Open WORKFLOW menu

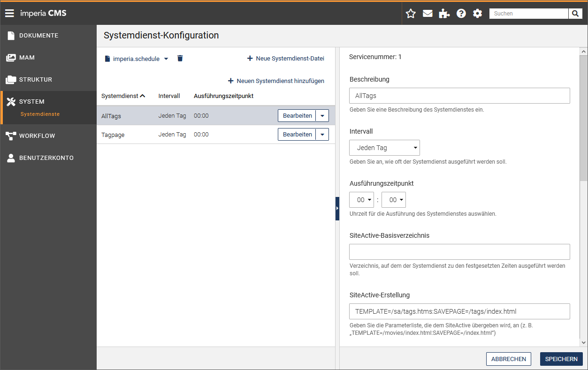click(37, 136)
